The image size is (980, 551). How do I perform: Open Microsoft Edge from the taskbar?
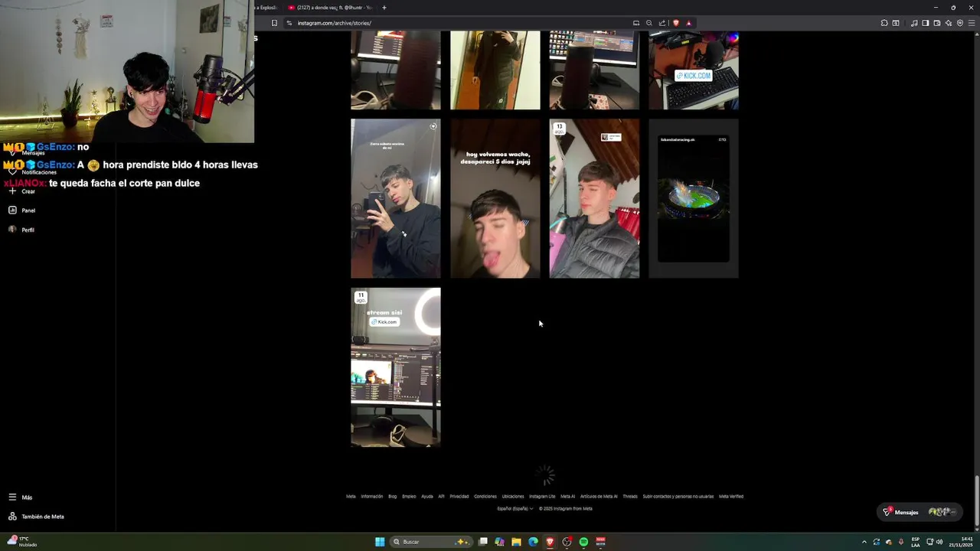533,542
